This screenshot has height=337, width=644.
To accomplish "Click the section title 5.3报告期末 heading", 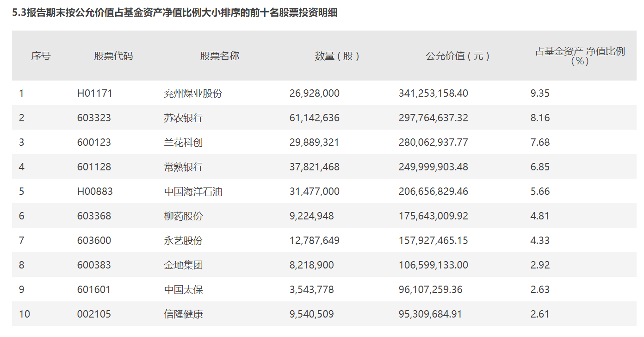I will click(x=175, y=13).
